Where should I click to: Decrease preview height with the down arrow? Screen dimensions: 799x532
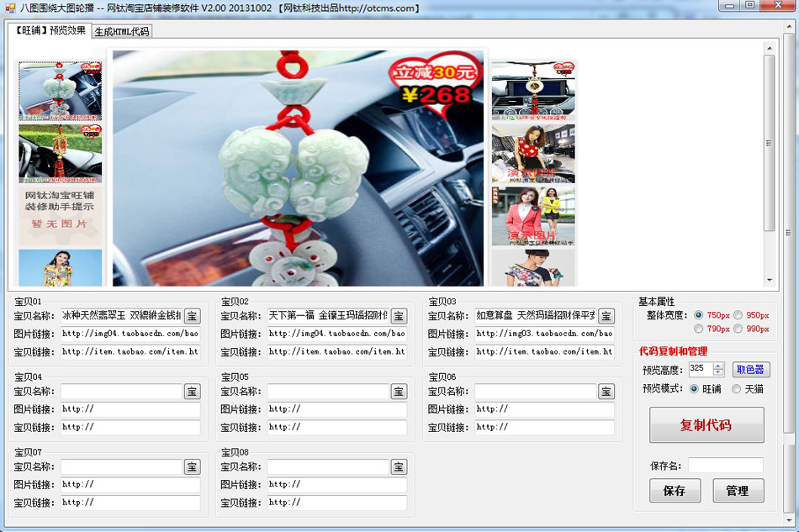pos(717,372)
